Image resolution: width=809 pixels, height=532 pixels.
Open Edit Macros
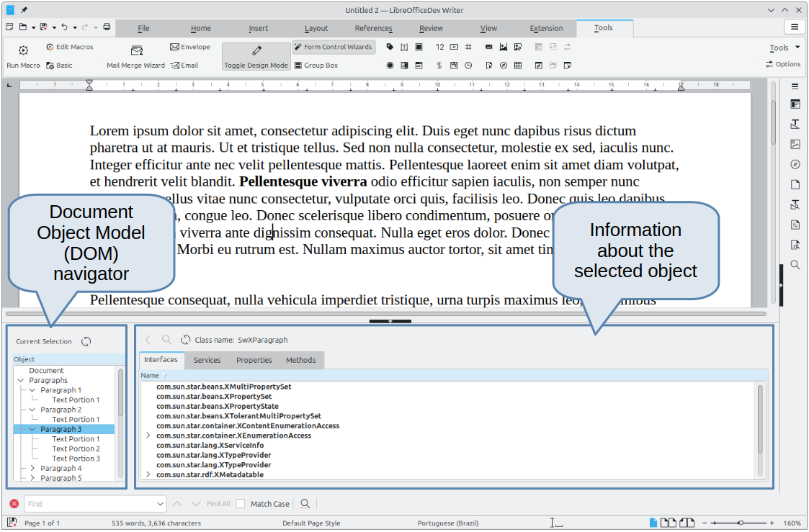[x=69, y=46]
